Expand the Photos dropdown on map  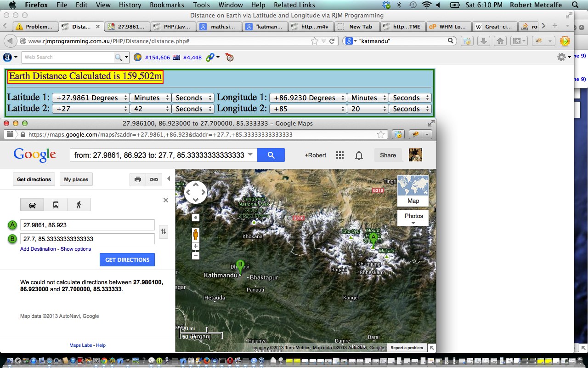tap(413, 218)
